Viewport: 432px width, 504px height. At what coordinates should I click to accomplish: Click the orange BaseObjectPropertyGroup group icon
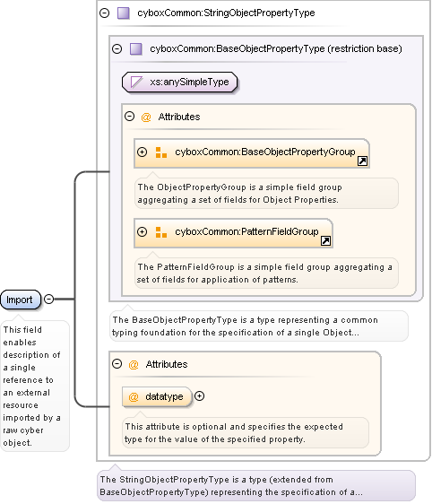click(x=161, y=152)
